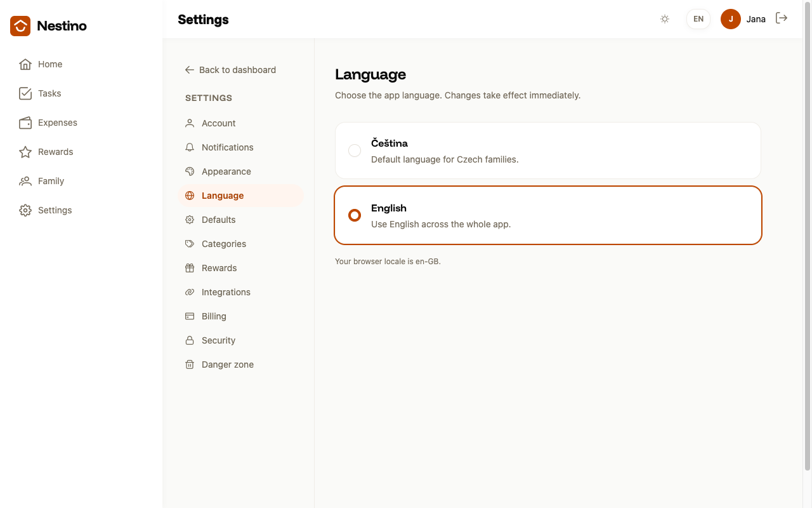The image size is (812, 508).
Task: Click the Family people icon
Action: (x=25, y=181)
